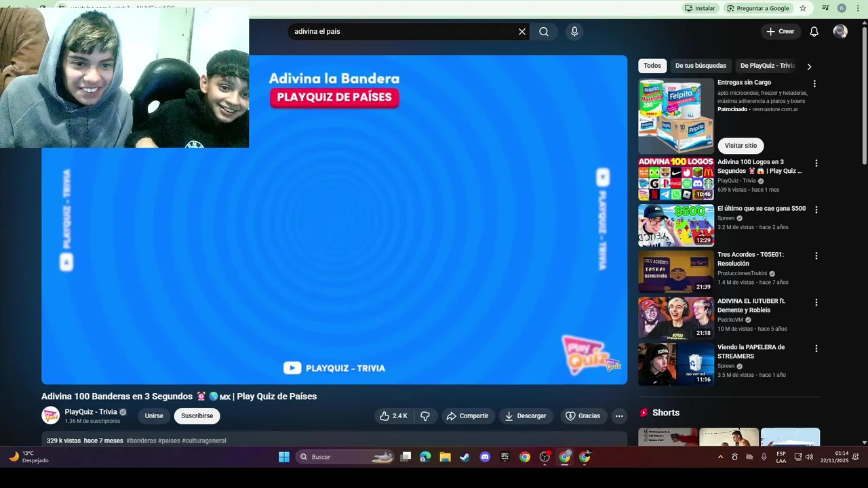868x488 pixels.
Task: Click ProduccionesTrukini channel name
Action: pos(742,274)
